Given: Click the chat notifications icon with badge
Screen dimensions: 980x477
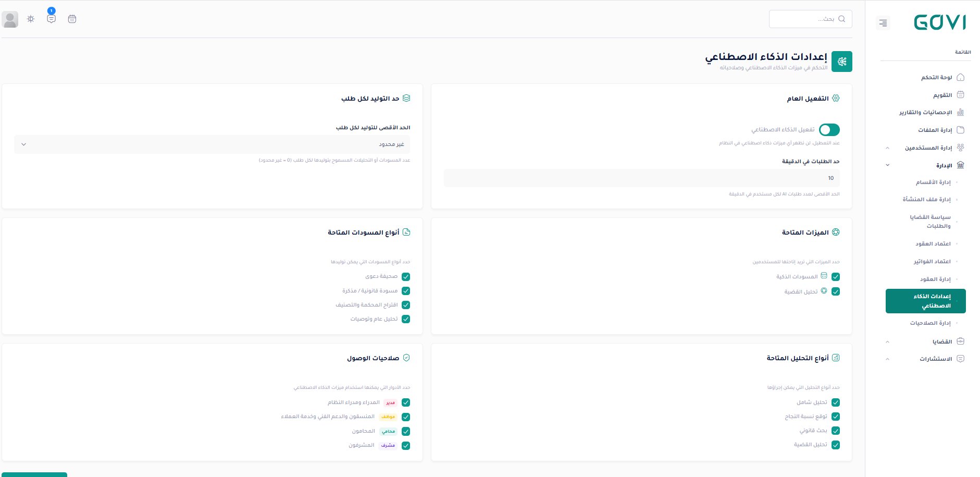Looking at the screenshot, I should pyautogui.click(x=51, y=19).
